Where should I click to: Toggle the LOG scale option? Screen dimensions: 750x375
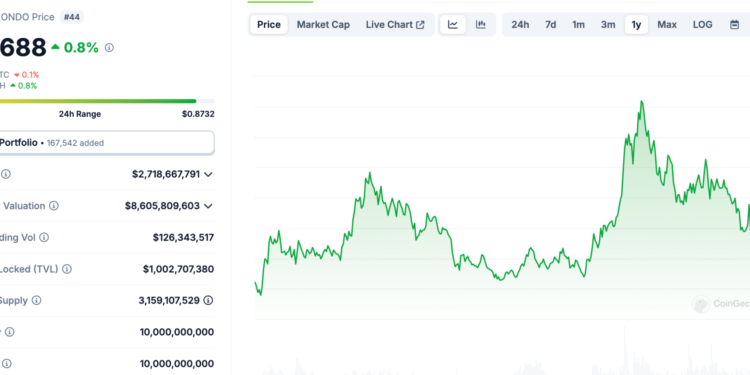pos(703,24)
